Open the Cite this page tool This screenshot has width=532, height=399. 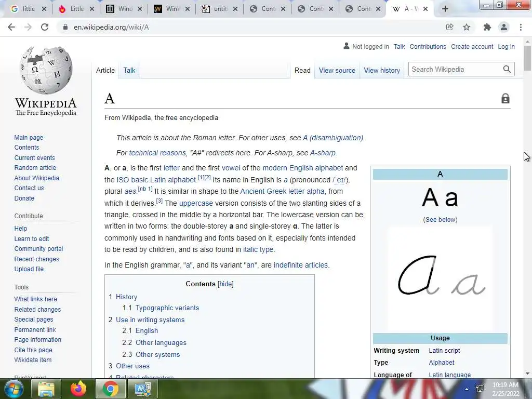33,350
